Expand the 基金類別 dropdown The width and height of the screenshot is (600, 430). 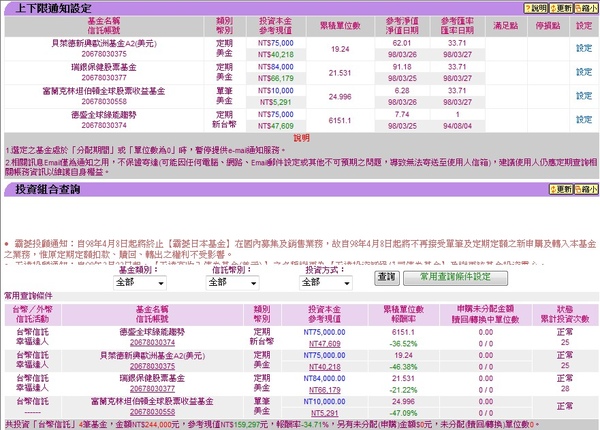pyautogui.click(x=140, y=283)
